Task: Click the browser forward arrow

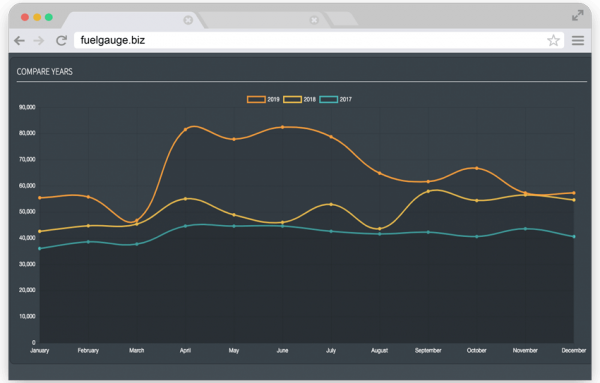Action: click(39, 40)
